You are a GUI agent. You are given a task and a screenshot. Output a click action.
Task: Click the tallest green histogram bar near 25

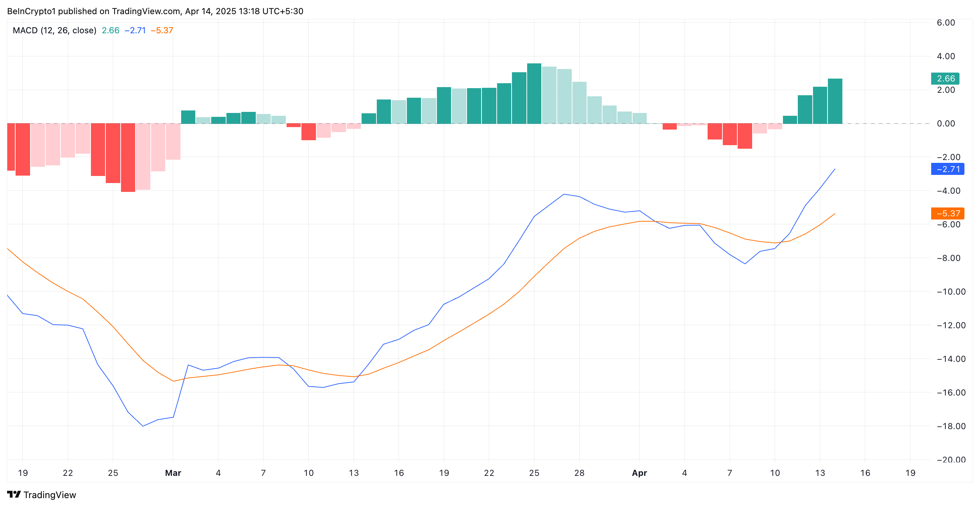534,93
